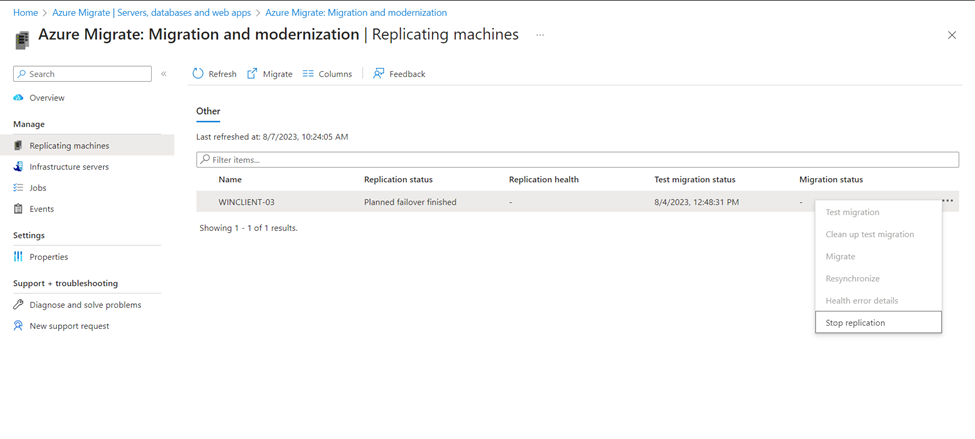
Task: Choose Health error details menu item
Action: tap(878, 300)
